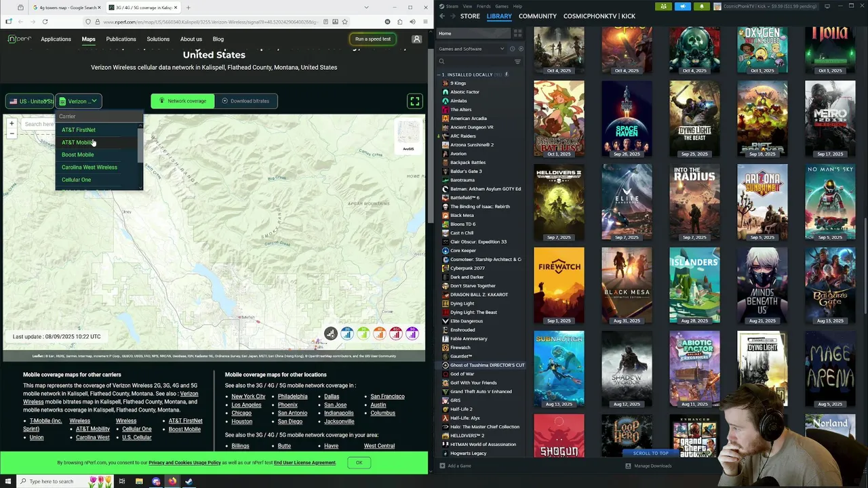Open Steam announcements megaphone icon

click(683, 6)
